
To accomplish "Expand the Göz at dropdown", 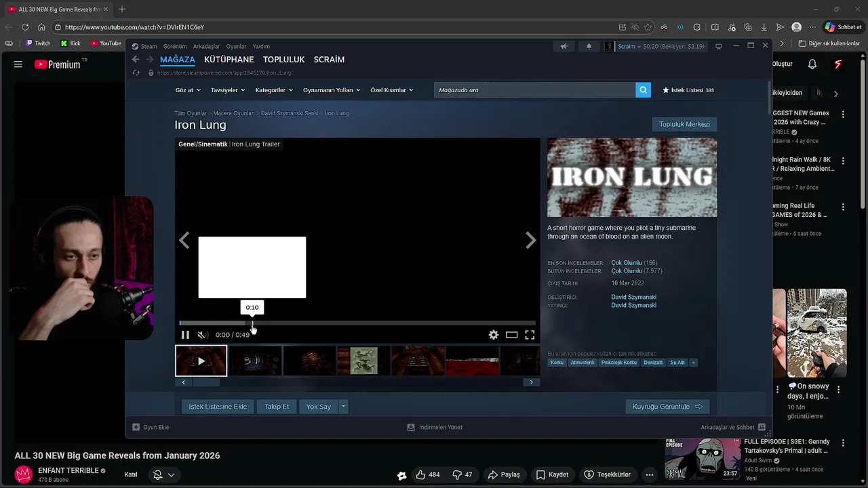I will pos(187,90).
